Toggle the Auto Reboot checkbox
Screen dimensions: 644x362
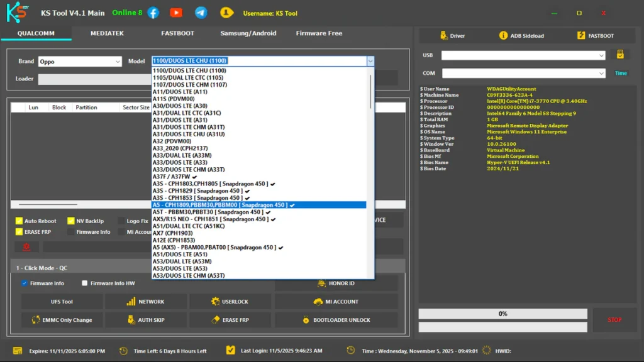pos(19,221)
